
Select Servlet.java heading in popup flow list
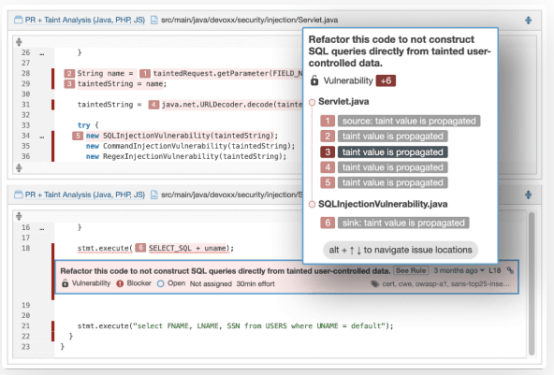[343, 102]
